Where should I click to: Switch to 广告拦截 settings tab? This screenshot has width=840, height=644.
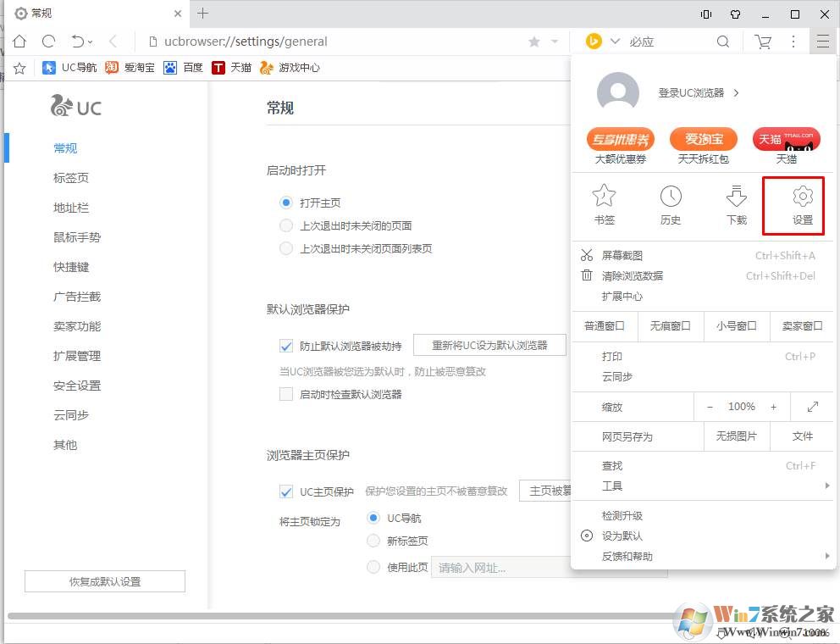click(77, 297)
